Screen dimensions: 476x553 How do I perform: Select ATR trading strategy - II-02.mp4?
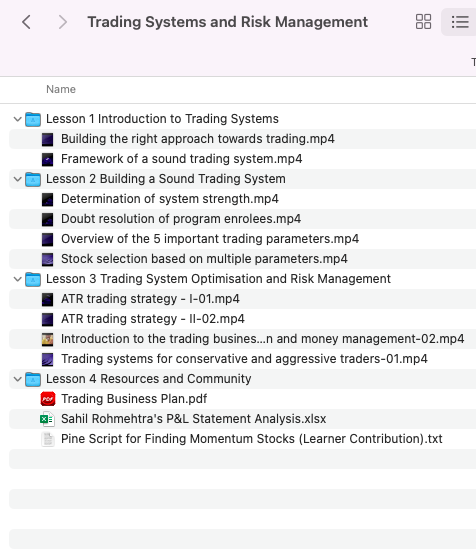click(242, 319)
